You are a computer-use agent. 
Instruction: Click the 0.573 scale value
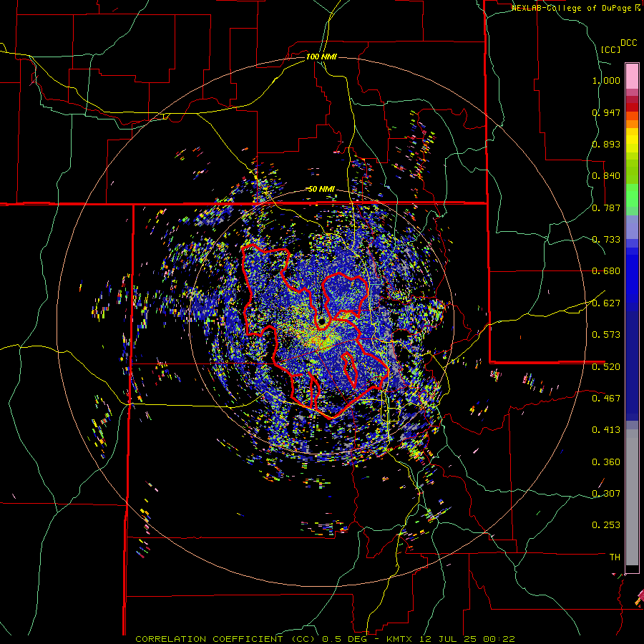(x=606, y=335)
